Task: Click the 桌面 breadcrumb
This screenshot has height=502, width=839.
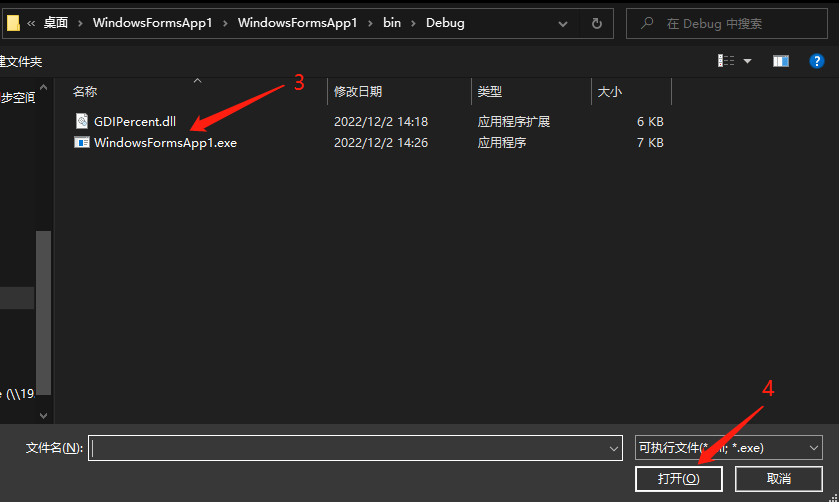Action: pyautogui.click(x=56, y=22)
